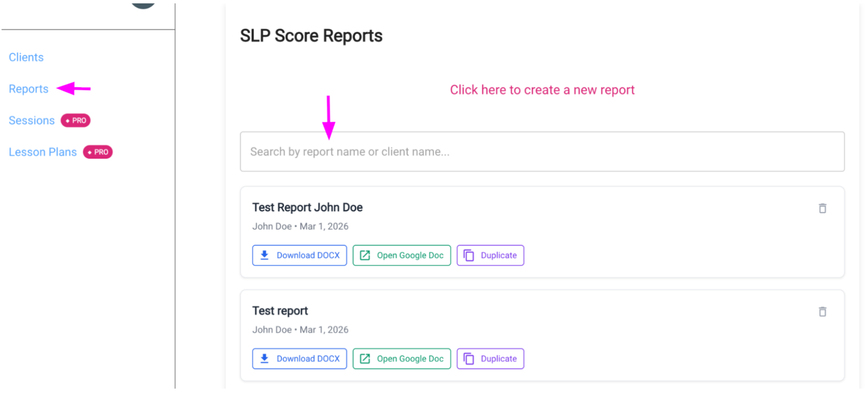Open Test report in Google Docs
Image resolution: width=868 pixels, height=408 pixels.
(x=402, y=358)
